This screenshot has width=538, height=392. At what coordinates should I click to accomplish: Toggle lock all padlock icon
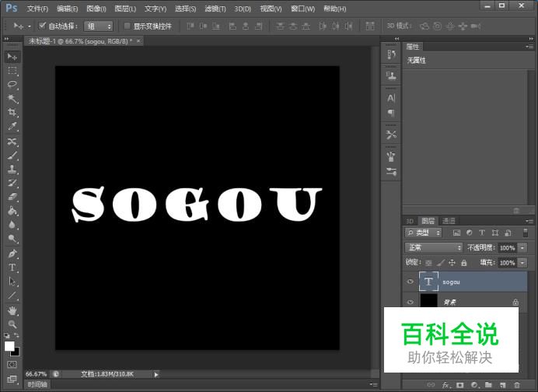point(464,263)
